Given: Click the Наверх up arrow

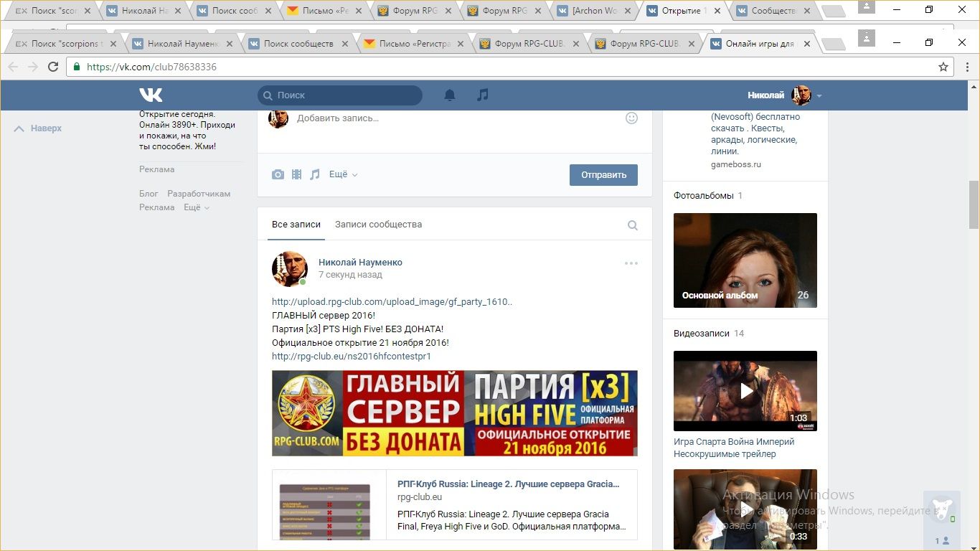Looking at the screenshot, I should 19,128.
